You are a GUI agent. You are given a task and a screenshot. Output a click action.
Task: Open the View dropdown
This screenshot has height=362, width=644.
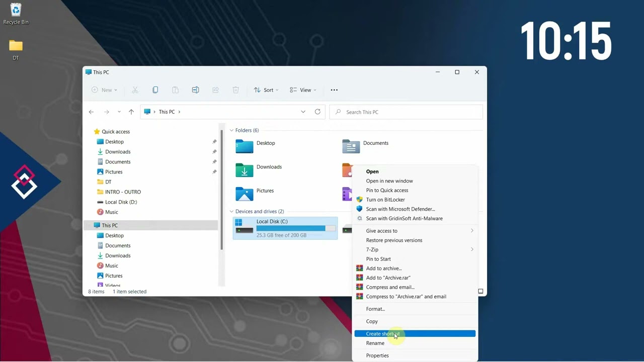coord(303,90)
